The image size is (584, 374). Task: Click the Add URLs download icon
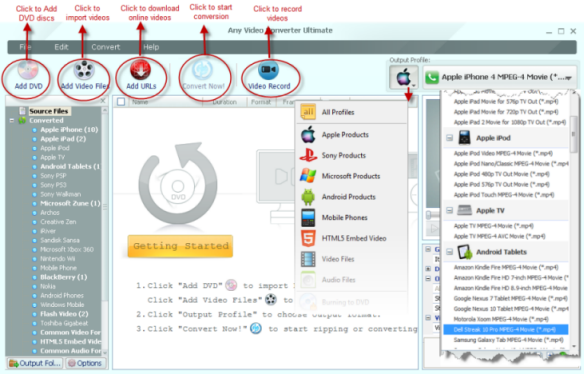[x=140, y=70]
